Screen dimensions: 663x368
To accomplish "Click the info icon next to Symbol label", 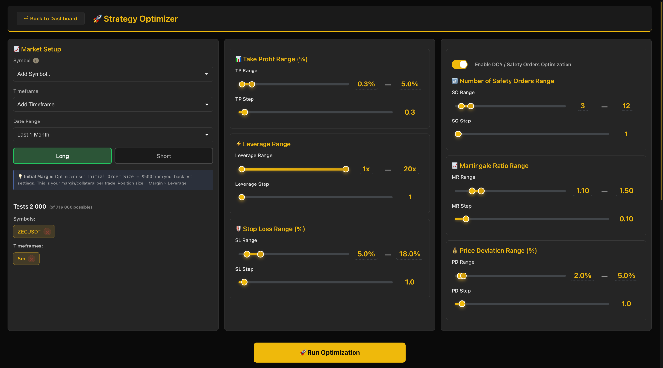I will coord(36,60).
